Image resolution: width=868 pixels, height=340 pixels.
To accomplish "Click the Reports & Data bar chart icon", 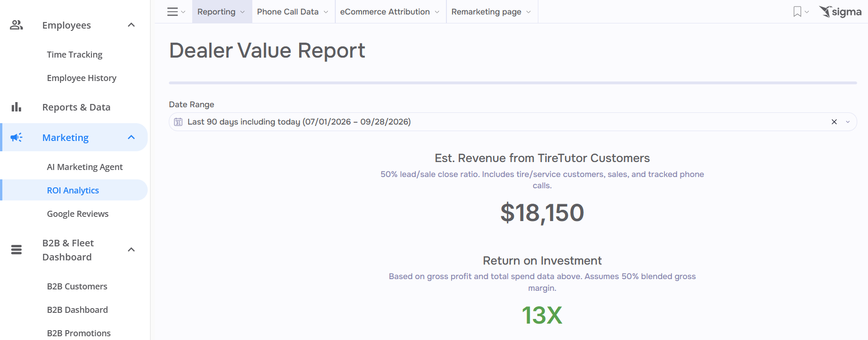I will click(x=16, y=107).
